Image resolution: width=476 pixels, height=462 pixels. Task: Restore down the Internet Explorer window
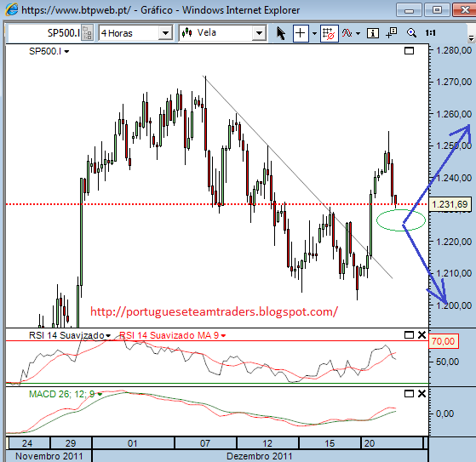tap(437, 10)
